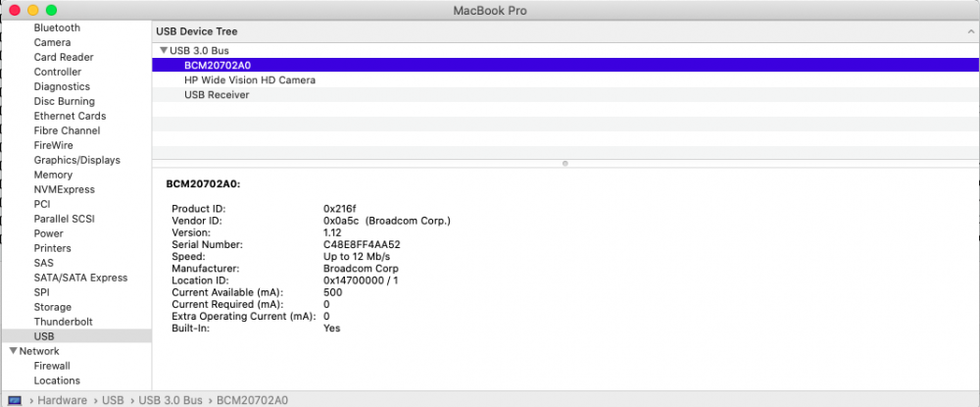Select Memory in the hardware sidebar
This screenshot has width=980, height=407.
[x=53, y=175]
